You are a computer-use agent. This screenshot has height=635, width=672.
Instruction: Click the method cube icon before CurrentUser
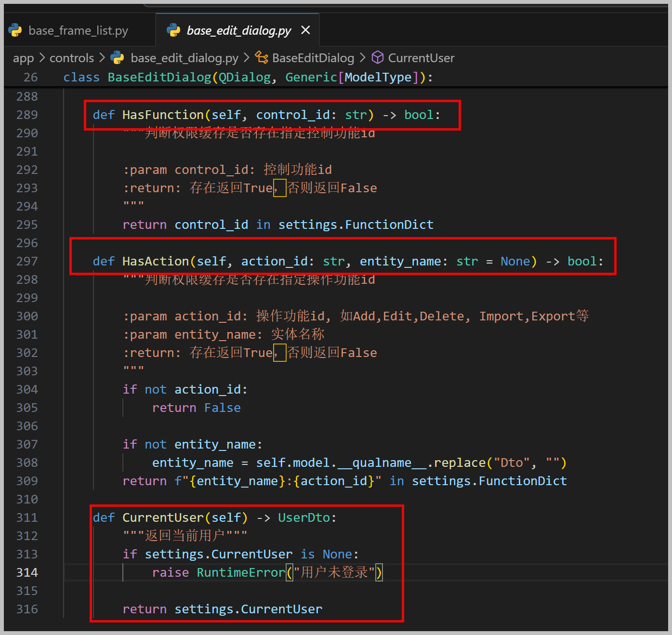tap(378, 58)
